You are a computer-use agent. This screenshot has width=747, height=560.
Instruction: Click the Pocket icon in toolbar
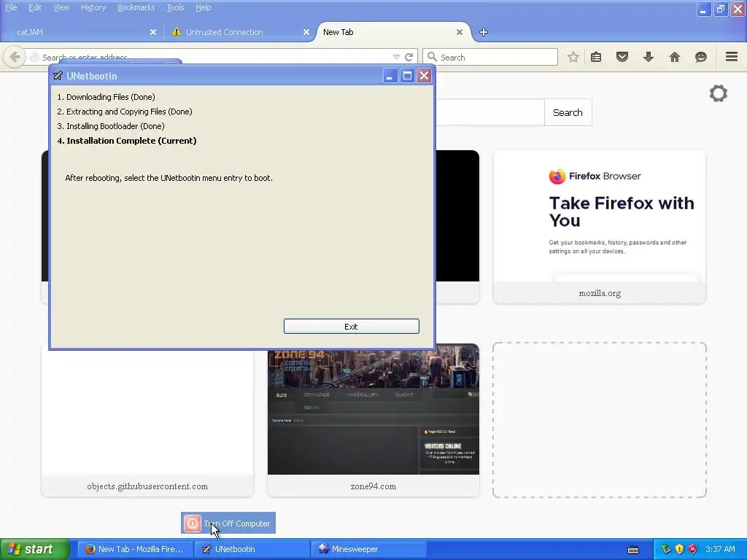pos(622,57)
